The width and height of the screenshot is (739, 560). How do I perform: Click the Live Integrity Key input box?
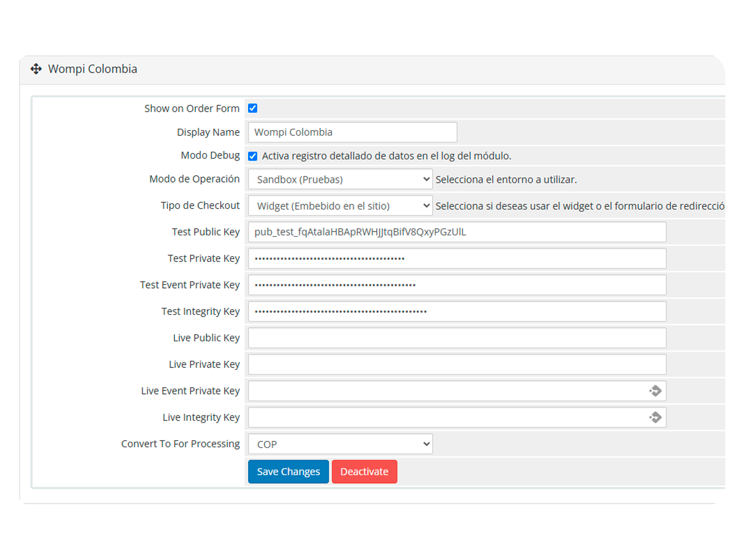(x=434, y=418)
